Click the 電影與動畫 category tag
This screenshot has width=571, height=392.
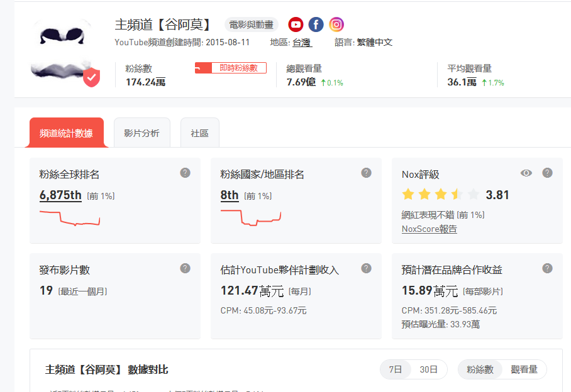pos(252,24)
